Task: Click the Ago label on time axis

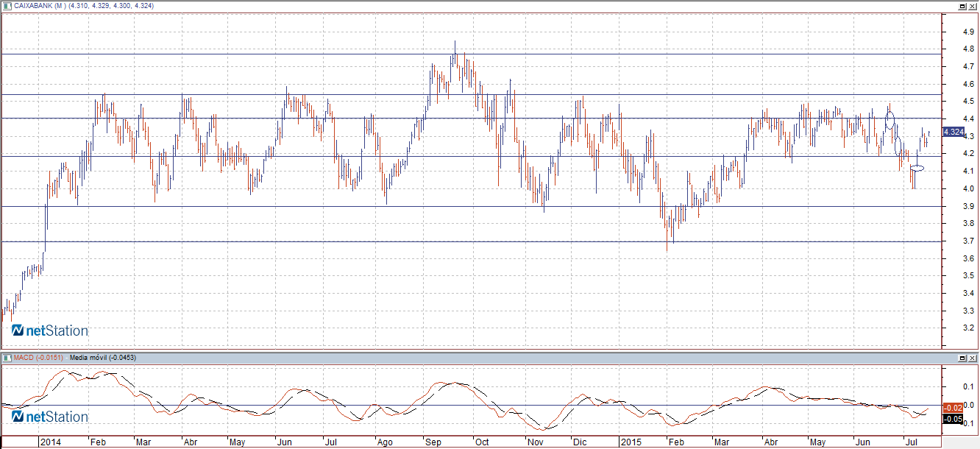Action: tap(386, 442)
